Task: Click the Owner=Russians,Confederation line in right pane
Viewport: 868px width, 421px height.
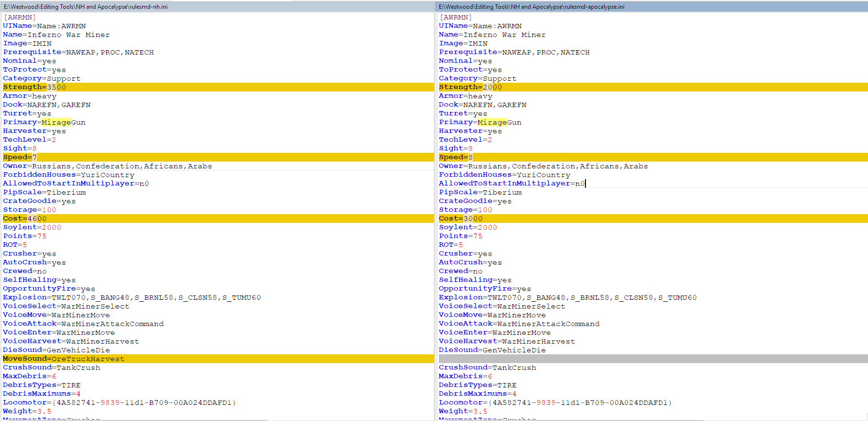Action: pos(544,166)
